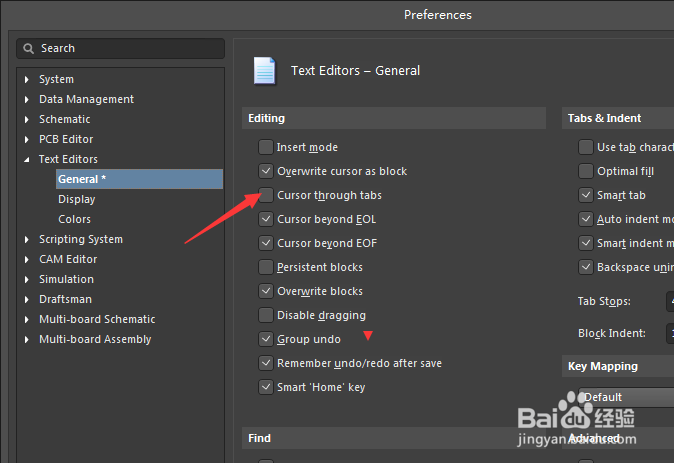Open Draftsman preferences category
This screenshot has width=674, height=463.
click(65, 299)
